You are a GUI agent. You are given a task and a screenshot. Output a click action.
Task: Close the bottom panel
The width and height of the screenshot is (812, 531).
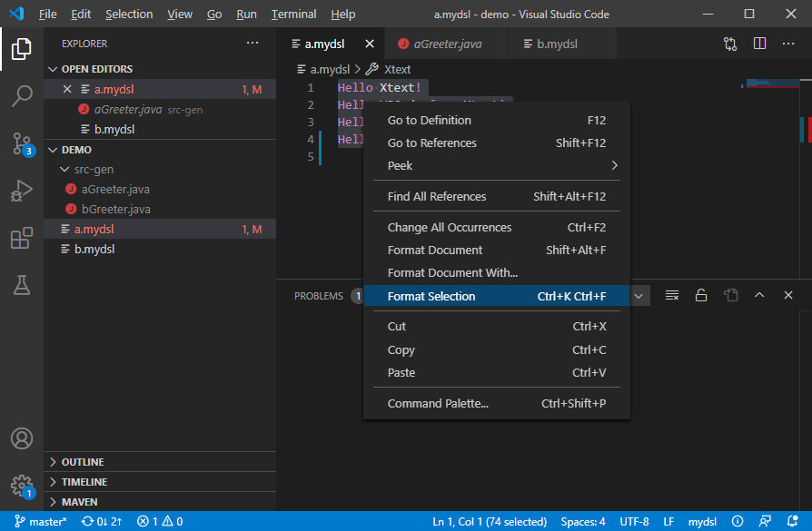(788, 295)
